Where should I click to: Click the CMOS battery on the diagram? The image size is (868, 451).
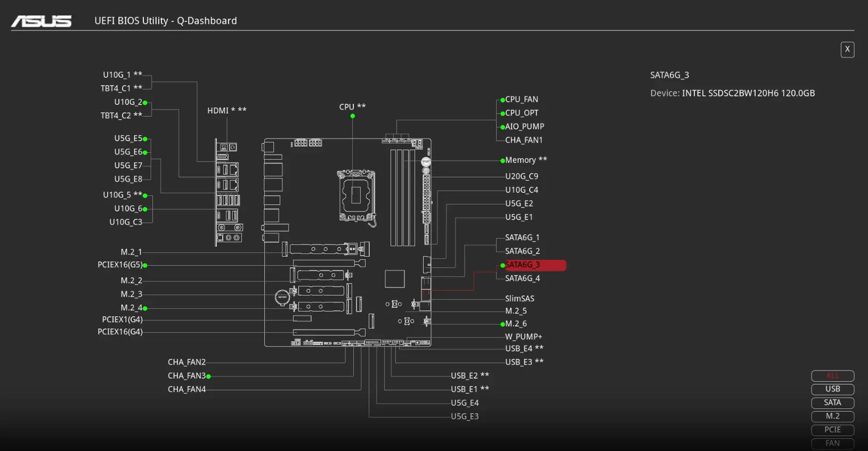click(x=282, y=297)
